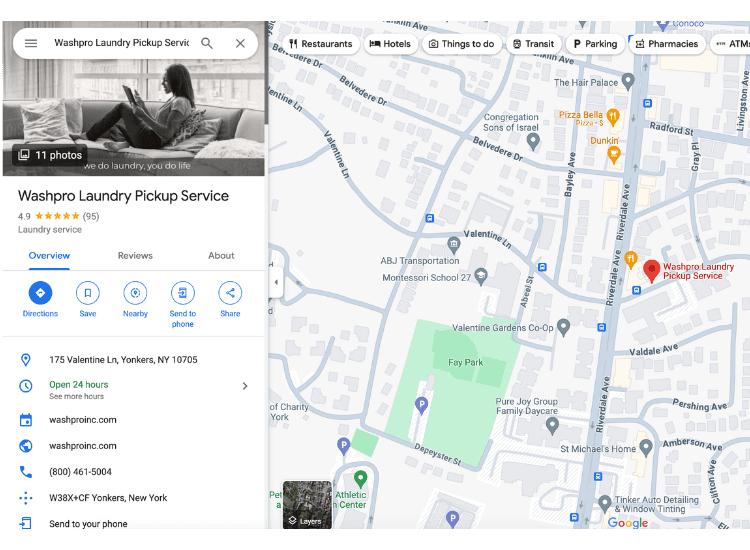Collapse the side panel arrow
Screen dimensions: 750x550
coord(276,282)
